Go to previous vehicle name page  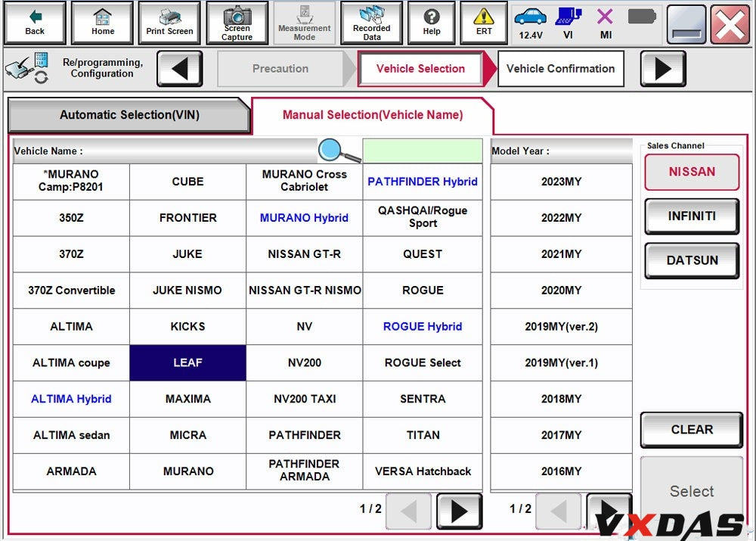[x=408, y=511]
